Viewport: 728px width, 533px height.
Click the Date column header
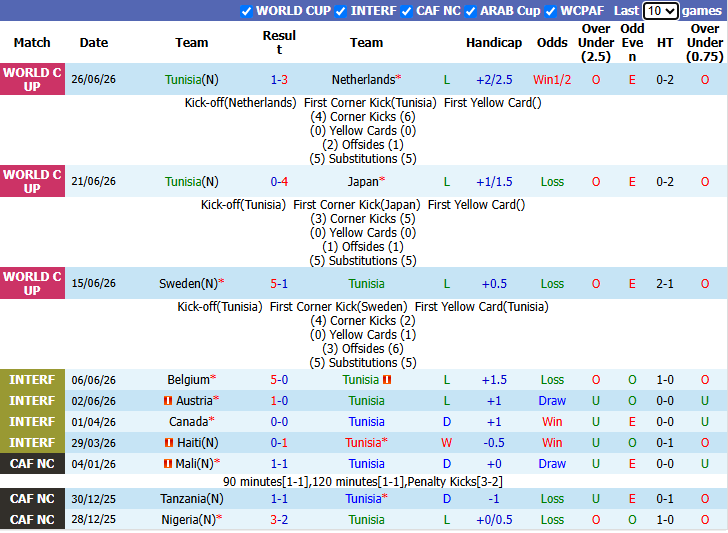(x=93, y=43)
